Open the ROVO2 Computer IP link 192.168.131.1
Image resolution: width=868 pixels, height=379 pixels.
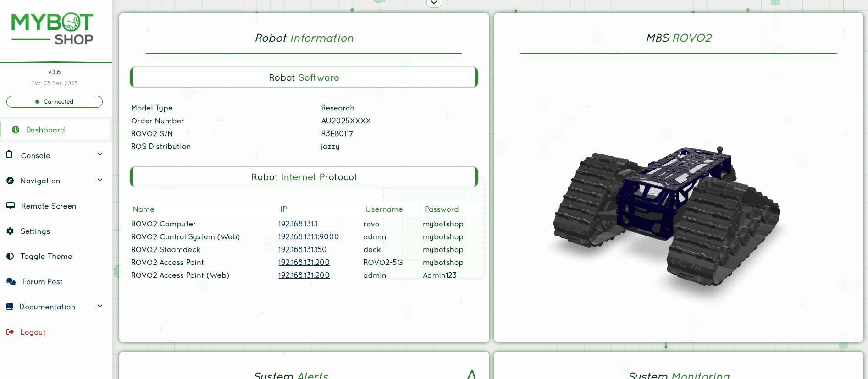click(x=298, y=224)
